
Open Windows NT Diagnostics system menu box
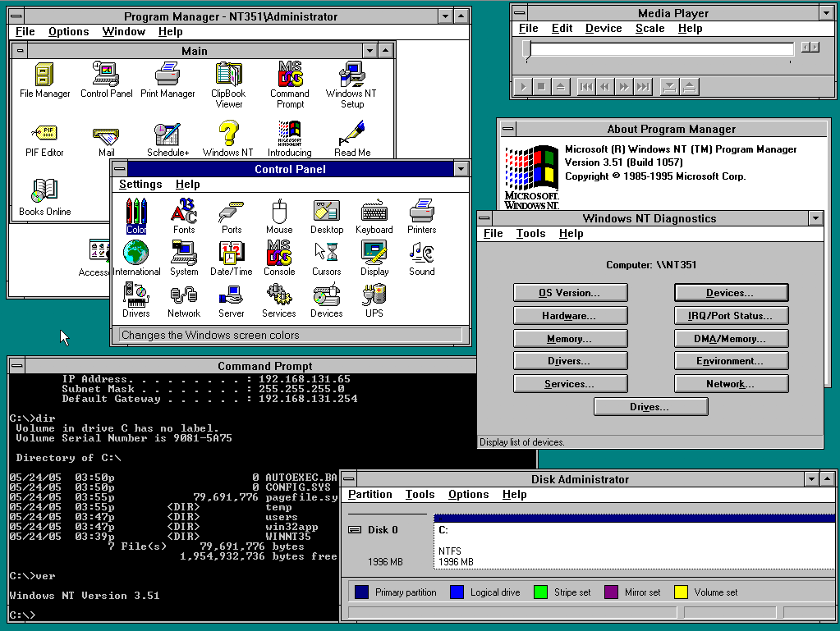[x=485, y=218]
